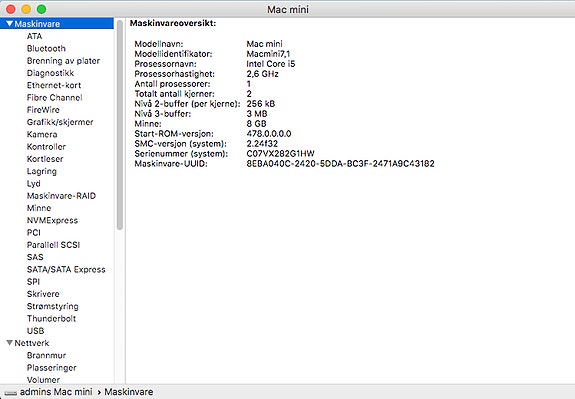Open Strømstyring entry
The image size is (575, 399).
coord(52,307)
